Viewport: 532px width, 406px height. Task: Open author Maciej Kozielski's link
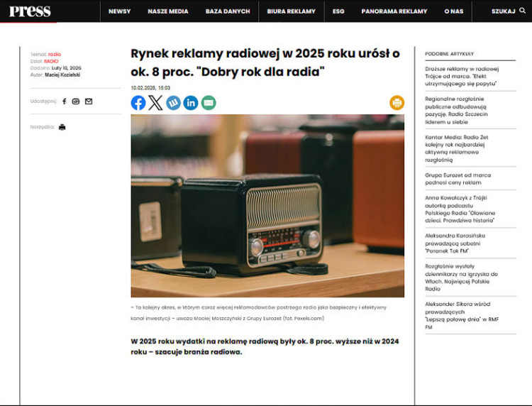[63, 75]
